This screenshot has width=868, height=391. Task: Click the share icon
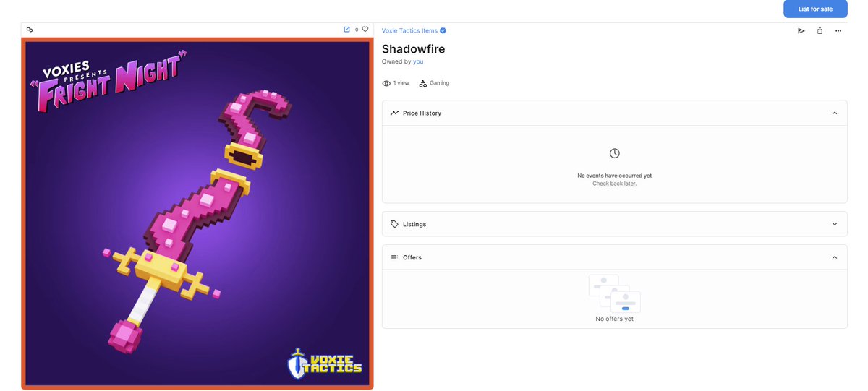(x=820, y=30)
